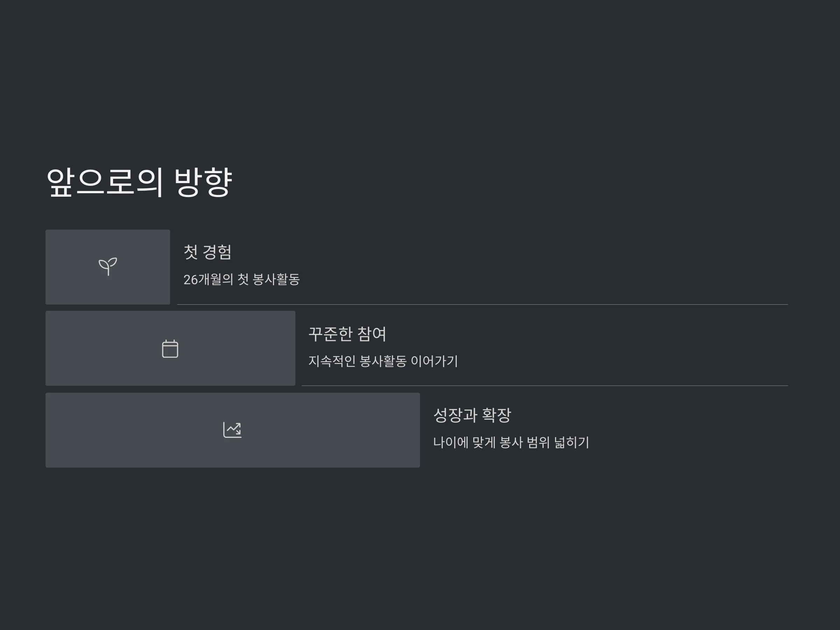Click the gray block behind the sprout icon

pos(108,267)
